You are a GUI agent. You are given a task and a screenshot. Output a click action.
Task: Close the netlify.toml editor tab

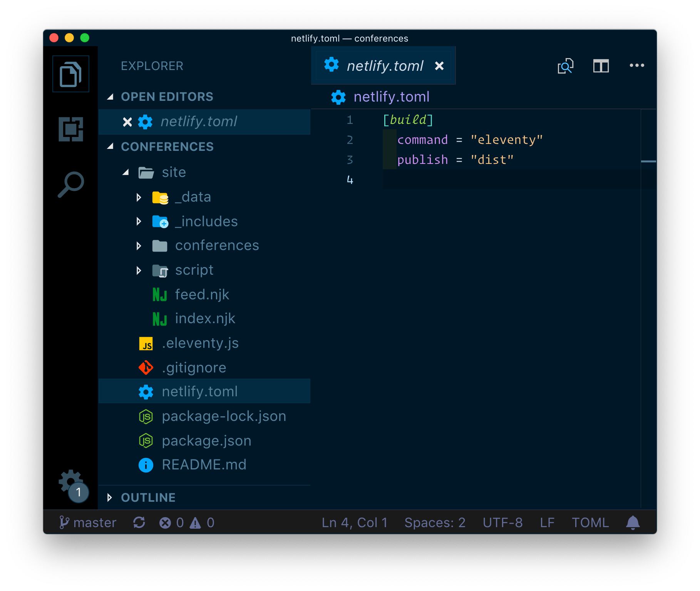click(x=439, y=66)
